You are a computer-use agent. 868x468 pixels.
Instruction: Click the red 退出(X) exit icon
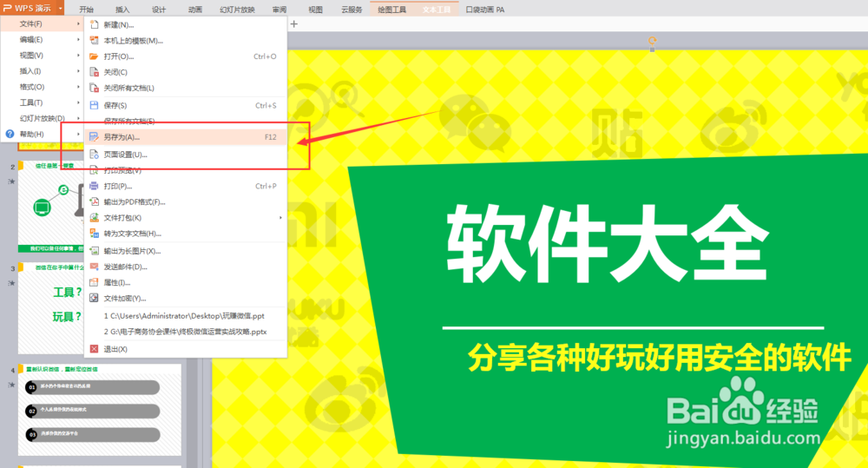point(94,349)
